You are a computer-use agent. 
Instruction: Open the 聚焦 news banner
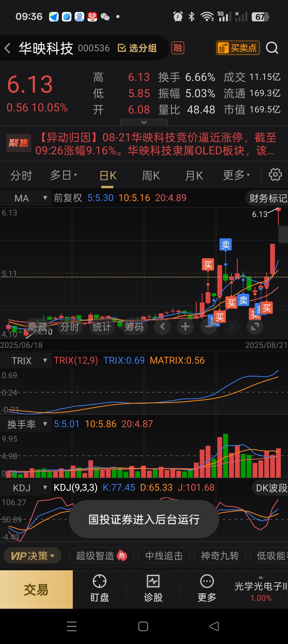144,144
